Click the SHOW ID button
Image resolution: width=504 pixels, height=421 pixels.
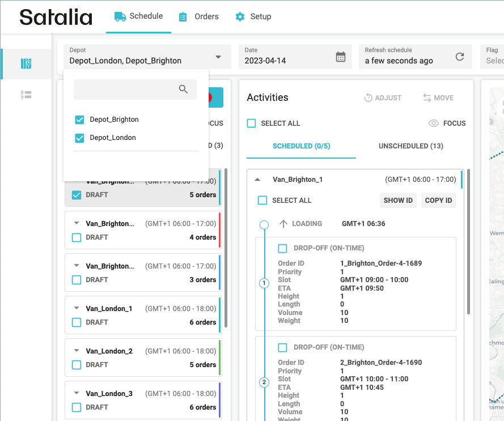coord(398,200)
